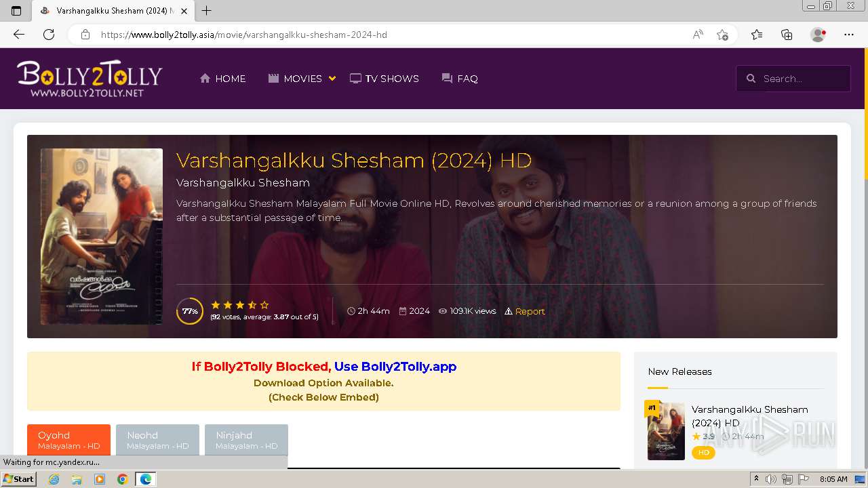The height and width of the screenshot is (488, 868).
Task: Click the browser Back button
Action: point(19,35)
